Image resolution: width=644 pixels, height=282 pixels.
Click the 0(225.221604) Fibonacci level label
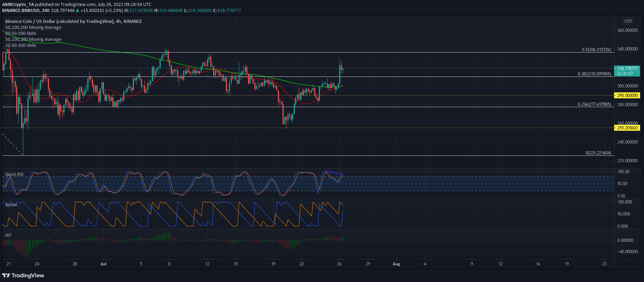[x=598, y=153]
